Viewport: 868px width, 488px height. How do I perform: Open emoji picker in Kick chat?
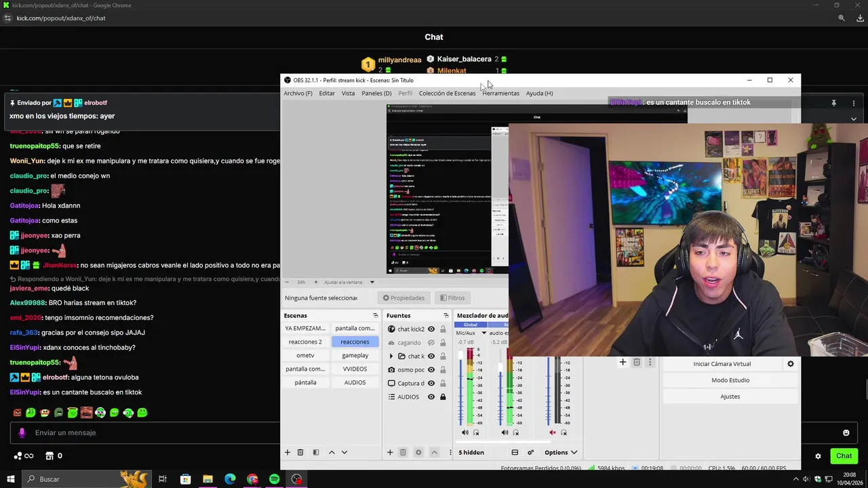tap(846, 432)
